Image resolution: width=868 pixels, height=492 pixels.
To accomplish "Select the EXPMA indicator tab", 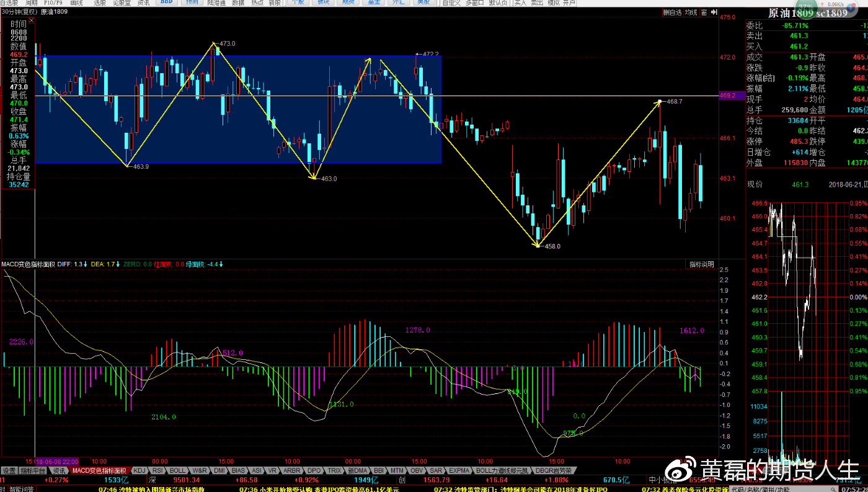I will 459,471.
